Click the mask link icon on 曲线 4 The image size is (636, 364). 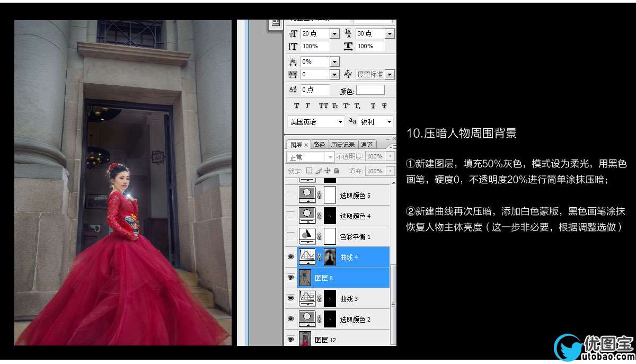pyautogui.click(x=320, y=257)
